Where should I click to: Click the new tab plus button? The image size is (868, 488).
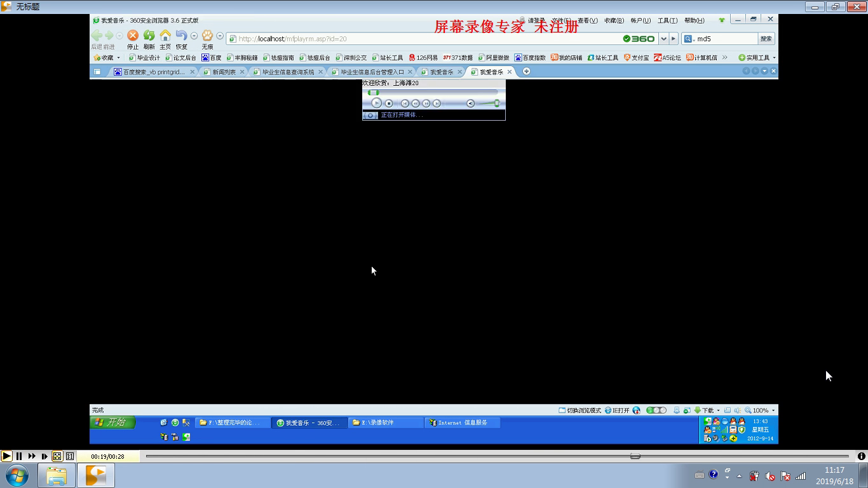point(526,71)
